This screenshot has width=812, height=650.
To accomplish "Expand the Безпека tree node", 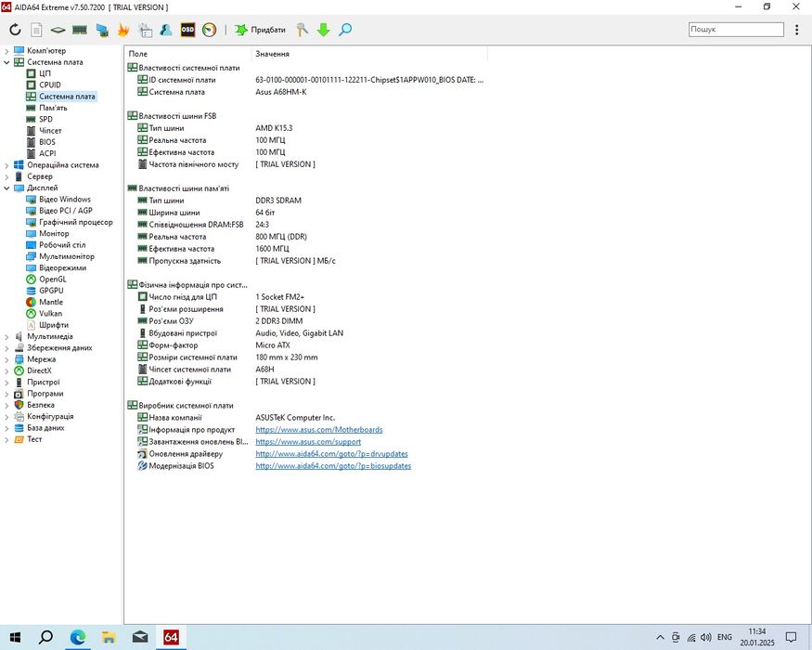I will click(x=6, y=406).
